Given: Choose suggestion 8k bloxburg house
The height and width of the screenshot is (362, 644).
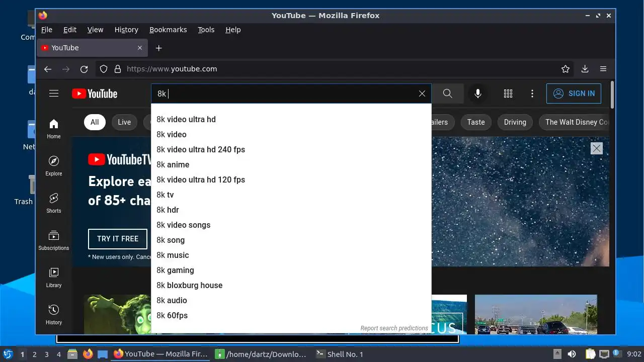Looking at the screenshot, I should click(x=291, y=285).
